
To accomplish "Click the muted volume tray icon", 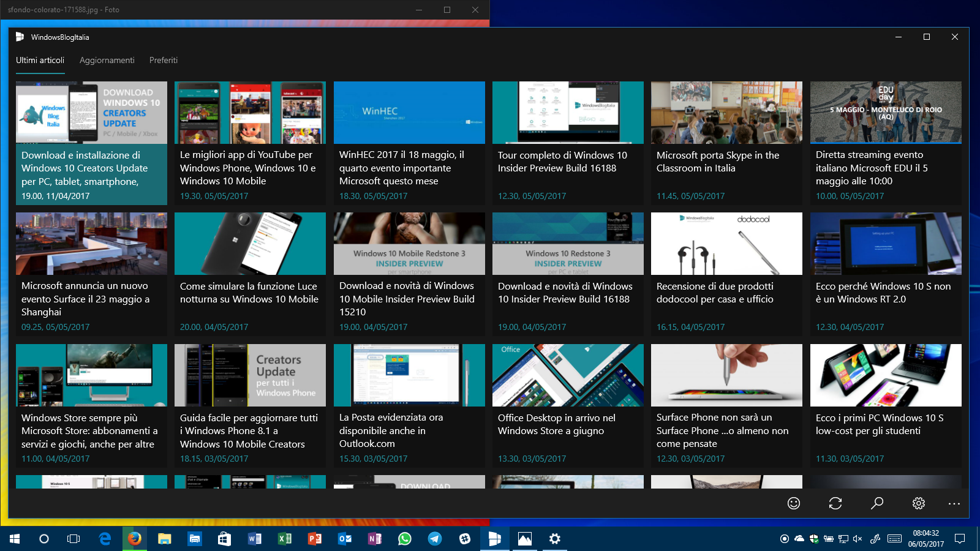I will [x=858, y=539].
